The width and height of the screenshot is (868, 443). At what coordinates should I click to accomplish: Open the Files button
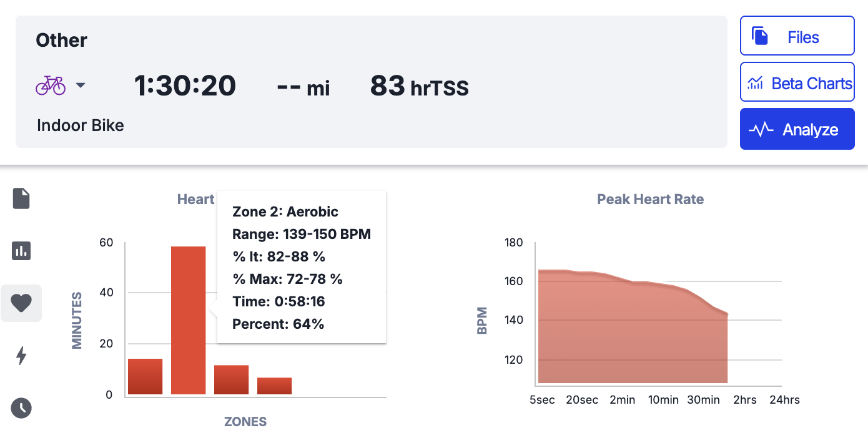[797, 36]
